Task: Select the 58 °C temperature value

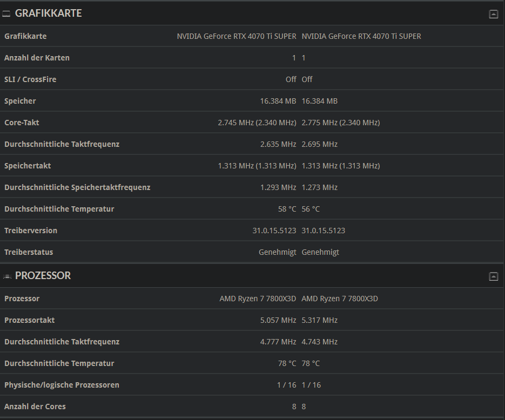Action: click(x=287, y=209)
